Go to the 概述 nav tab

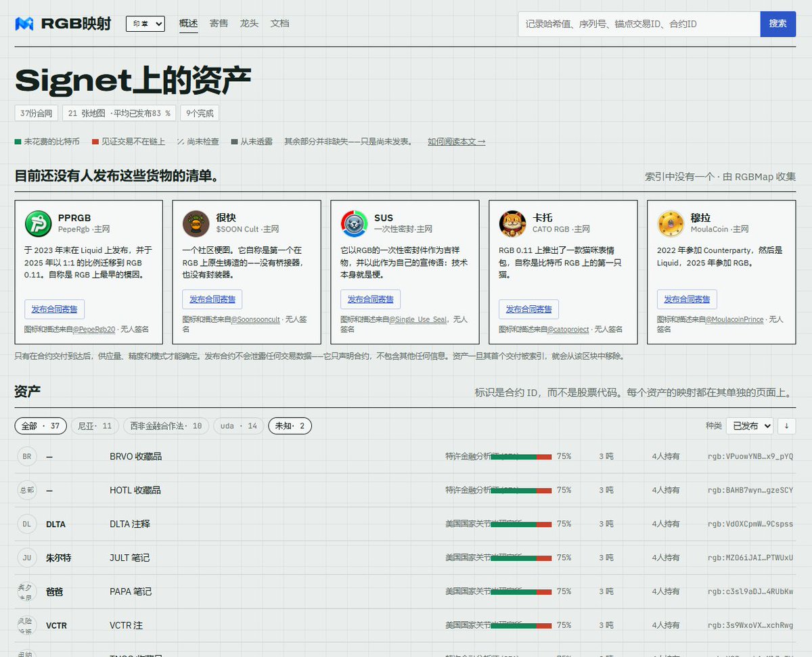[189, 24]
